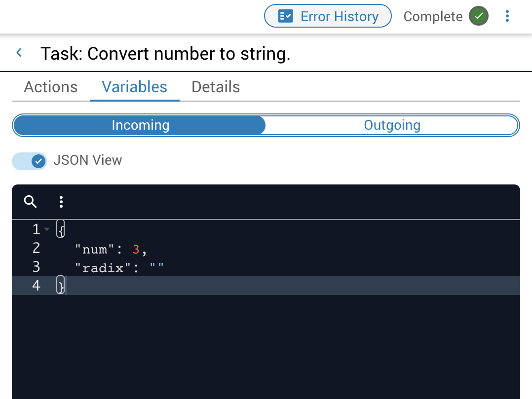Open the JSON editor's three-dot options menu
This screenshot has height=399, width=532.
[61, 202]
